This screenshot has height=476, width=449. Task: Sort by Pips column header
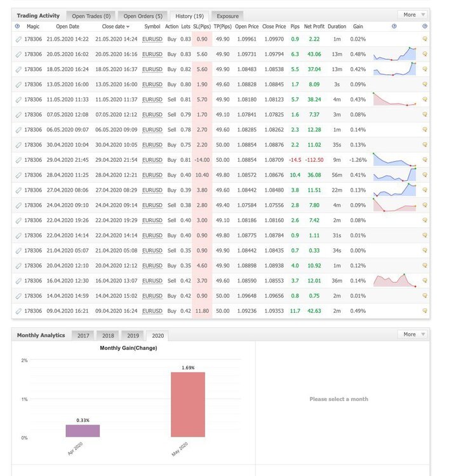tap(295, 27)
